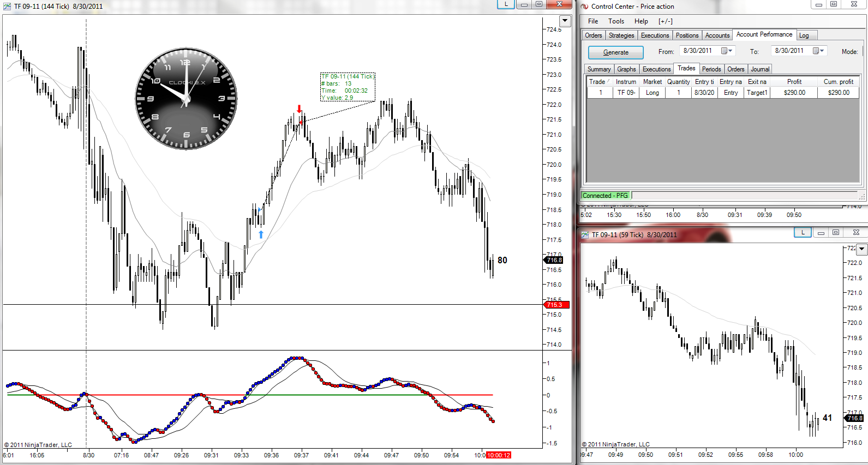The image size is (868, 465).
Task: Select the 'Long' market cell in the trade row
Action: tap(653, 93)
